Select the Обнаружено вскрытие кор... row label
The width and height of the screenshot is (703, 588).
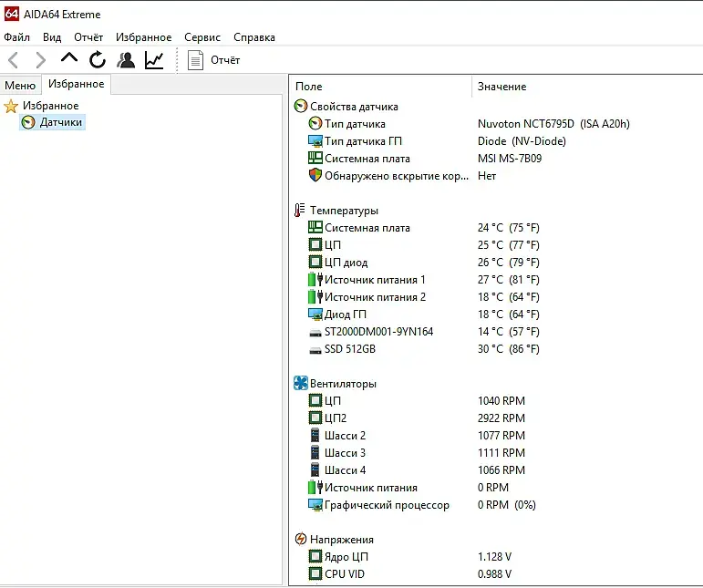397,176
